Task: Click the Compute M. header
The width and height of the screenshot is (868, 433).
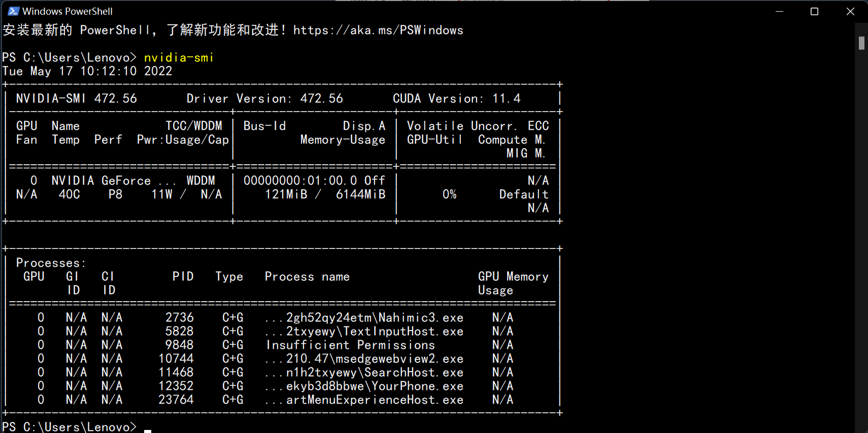Action: coord(512,140)
